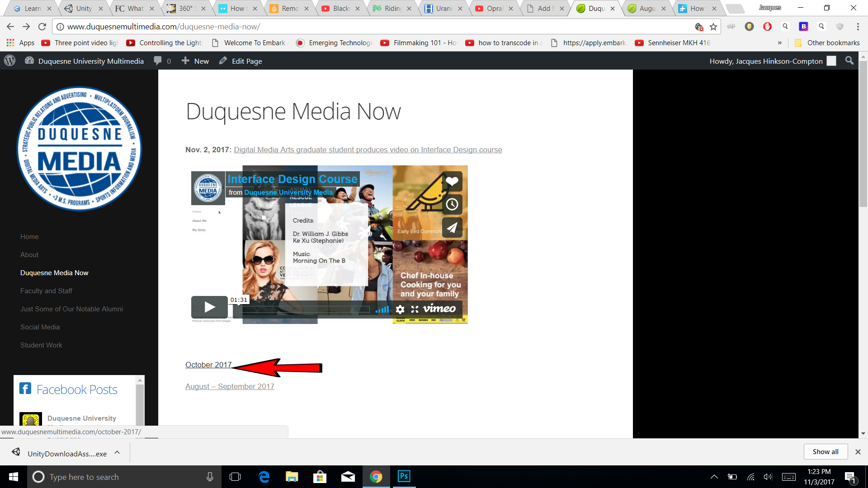Open Howdy, Jacques Hinkson-Compton account menu
Screen dimensions: 868x488
pos(772,61)
